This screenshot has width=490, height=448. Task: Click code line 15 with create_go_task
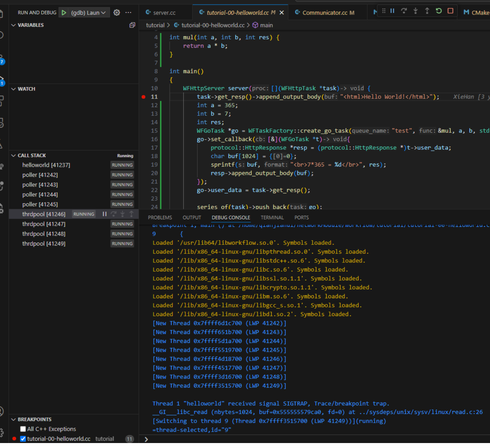pyautogui.click(x=343, y=131)
